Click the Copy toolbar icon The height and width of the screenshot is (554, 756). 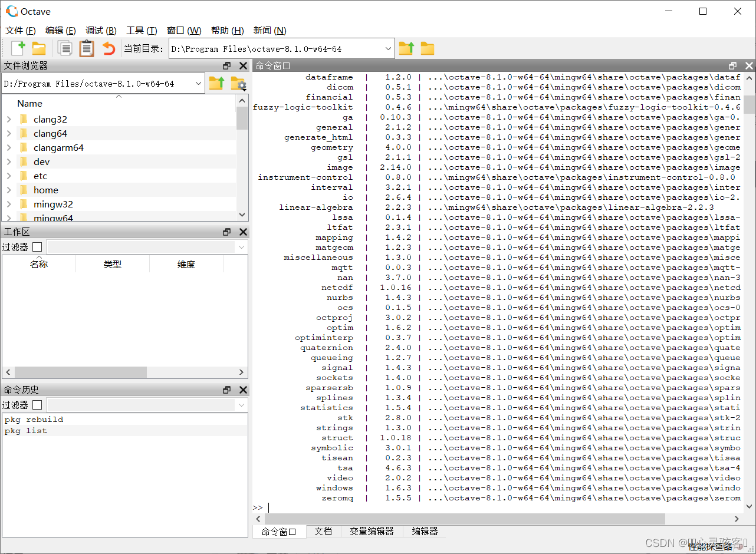tap(65, 49)
